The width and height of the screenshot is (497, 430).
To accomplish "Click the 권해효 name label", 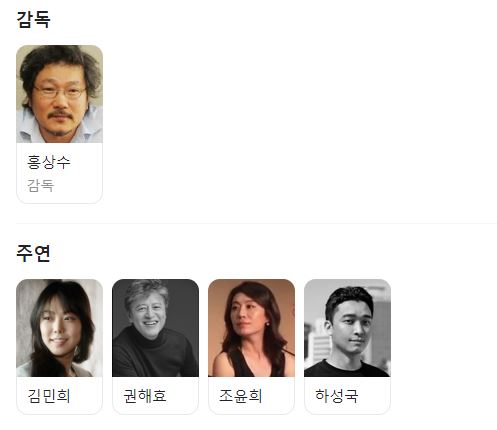I will [x=145, y=396].
